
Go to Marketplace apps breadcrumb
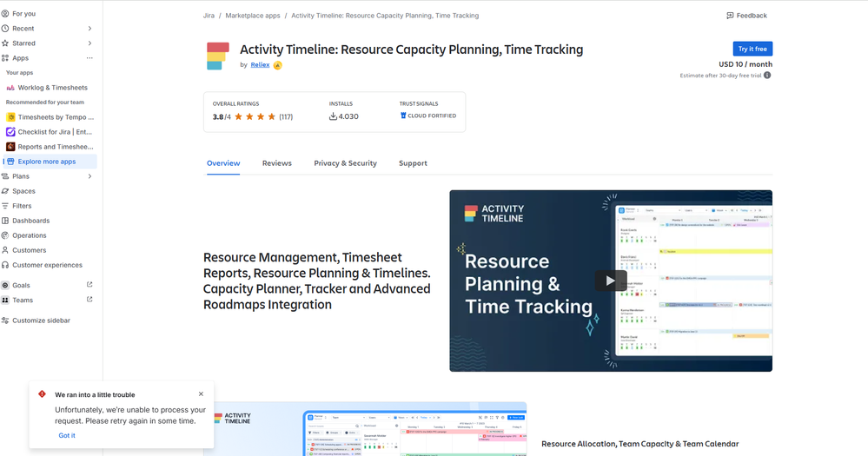click(253, 16)
